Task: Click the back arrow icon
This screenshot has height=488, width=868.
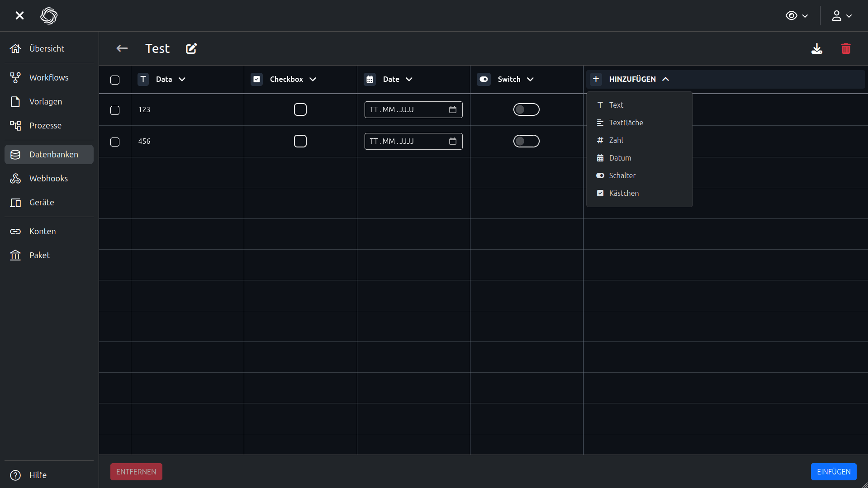Action: click(122, 48)
